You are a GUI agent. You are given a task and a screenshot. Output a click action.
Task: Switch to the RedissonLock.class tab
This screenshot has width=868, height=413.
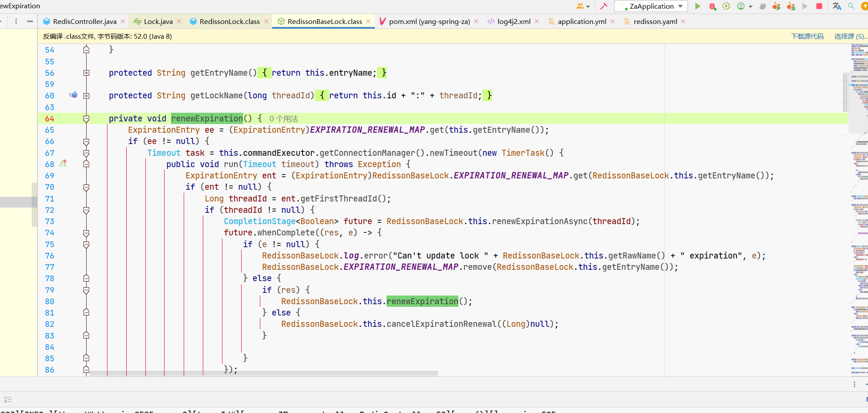[x=229, y=21]
